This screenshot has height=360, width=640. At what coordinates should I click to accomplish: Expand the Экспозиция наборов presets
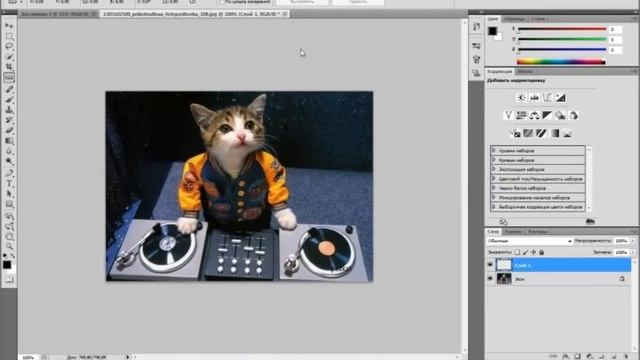493,169
